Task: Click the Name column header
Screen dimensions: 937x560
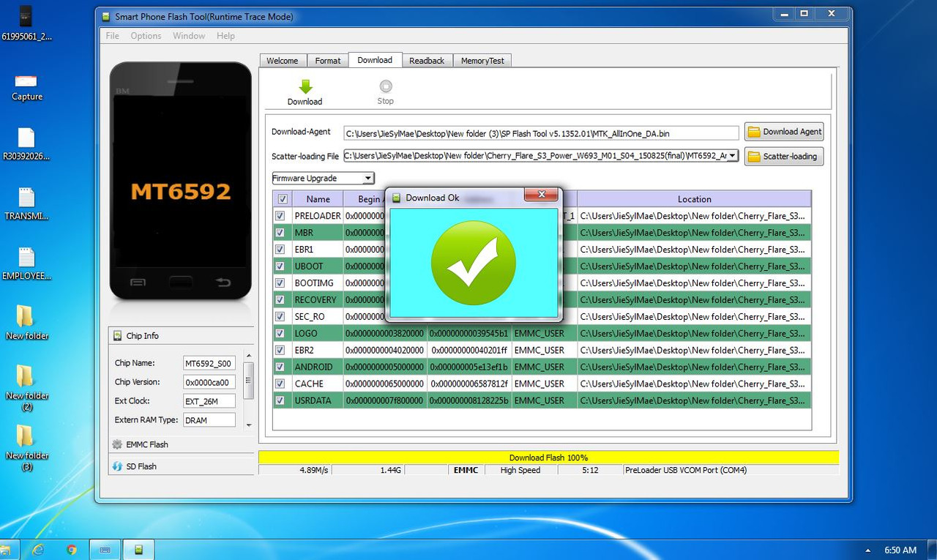Action: point(318,199)
